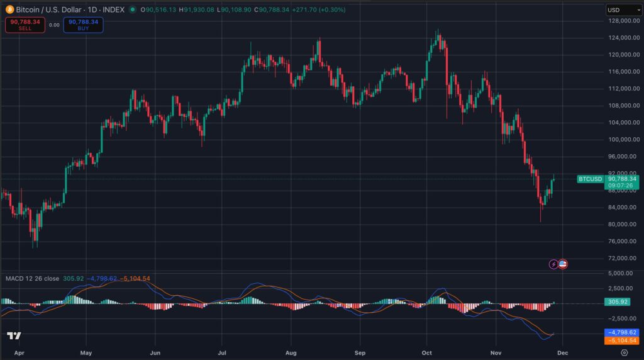Click the 108,000.00 price axis label
The width and height of the screenshot is (644, 360).
624,105
